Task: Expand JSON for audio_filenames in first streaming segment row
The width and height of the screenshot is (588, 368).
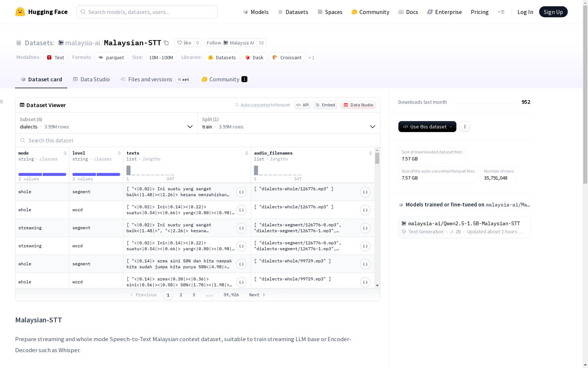Action: (x=365, y=228)
